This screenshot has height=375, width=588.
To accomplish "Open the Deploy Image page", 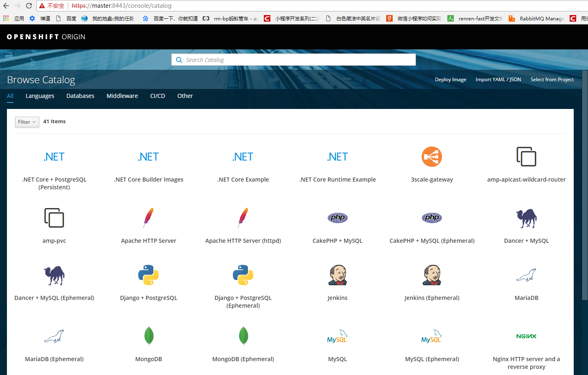I will pos(450,80).
